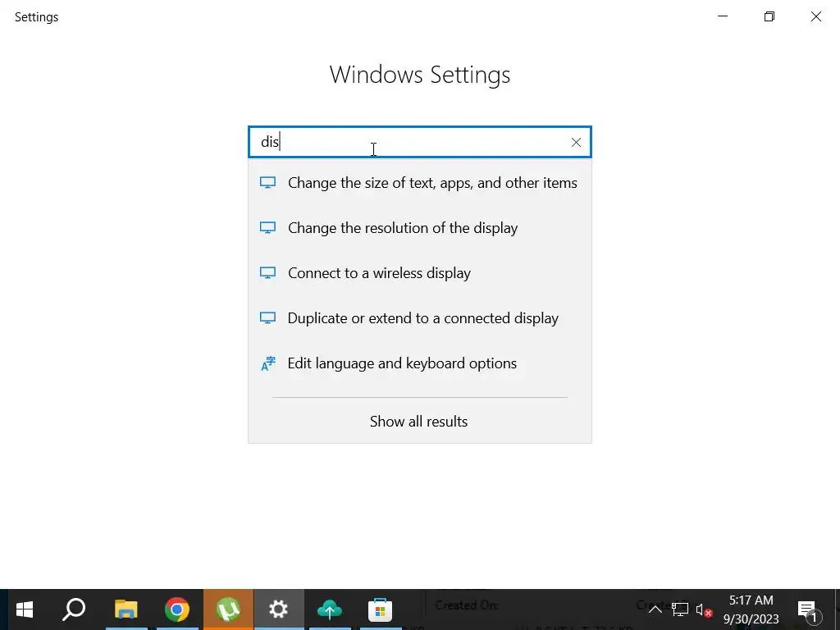Clear the settings search box text

coord(576,142)
